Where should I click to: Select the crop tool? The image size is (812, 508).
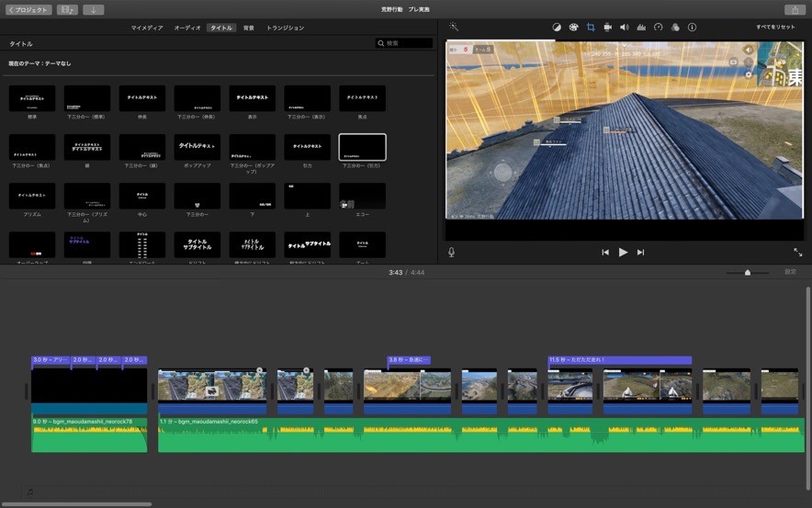point(591,28)
